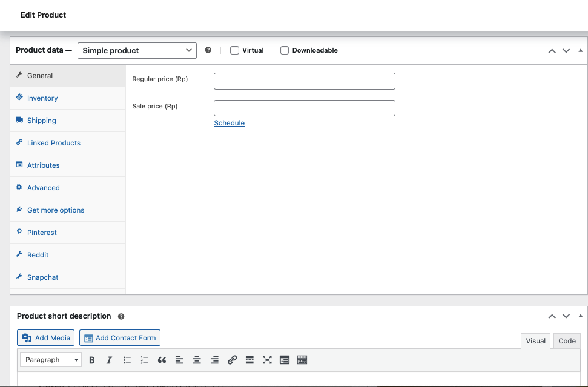This screenshot has width=588, height=387.
Task: Open the Pinterest tab
Action: 68,233
